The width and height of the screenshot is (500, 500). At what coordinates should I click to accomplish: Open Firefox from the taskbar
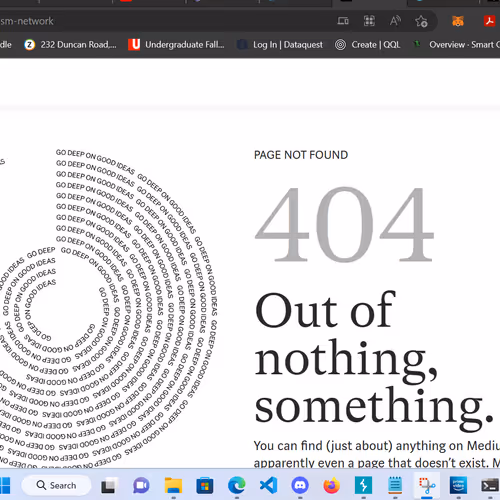(x=332, y=485)
